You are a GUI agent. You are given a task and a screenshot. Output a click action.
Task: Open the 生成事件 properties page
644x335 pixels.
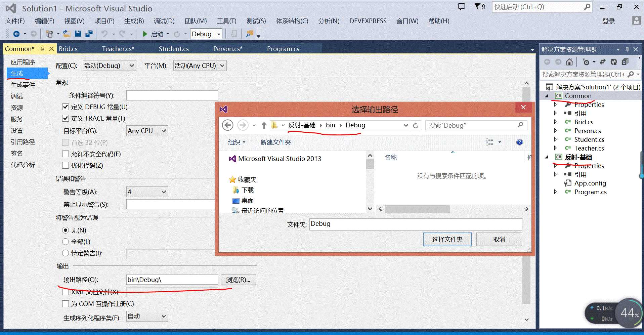23,85
